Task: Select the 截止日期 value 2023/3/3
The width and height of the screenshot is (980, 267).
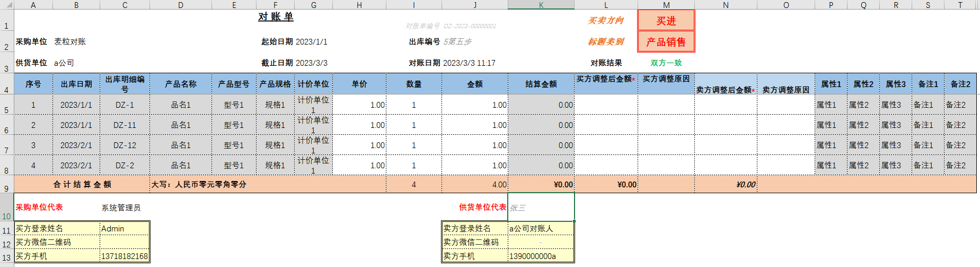Action: coord(312,63)
